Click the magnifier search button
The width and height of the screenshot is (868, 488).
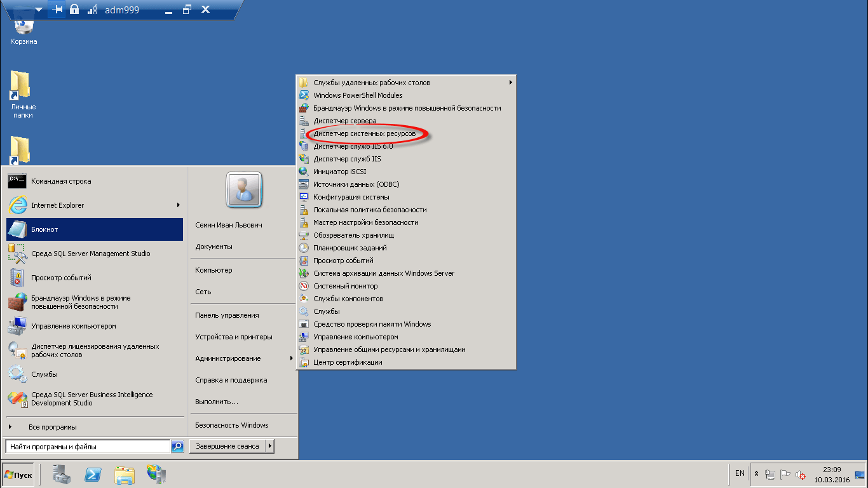pos(178,447)
